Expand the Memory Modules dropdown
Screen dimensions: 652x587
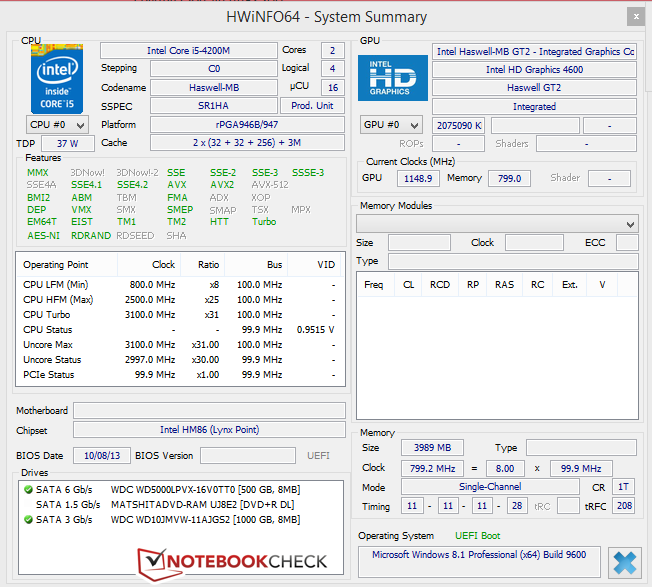tap(497, 224)
